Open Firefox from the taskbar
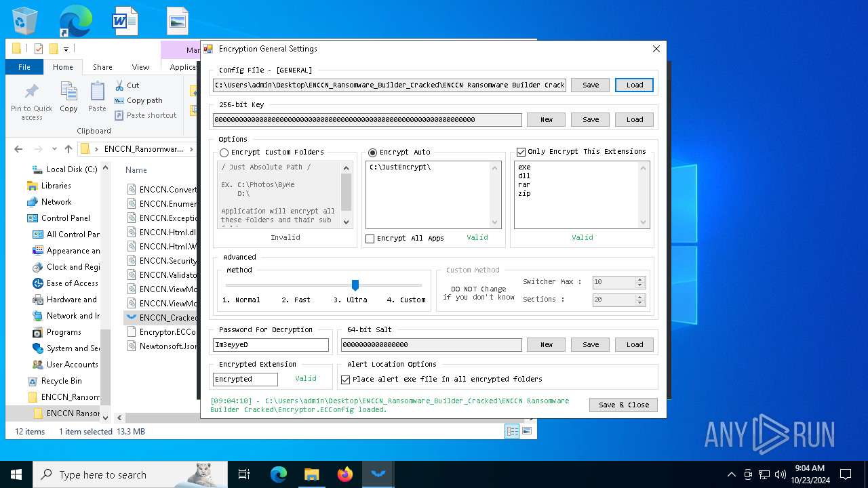868x488 pixels. click(345, 474)
